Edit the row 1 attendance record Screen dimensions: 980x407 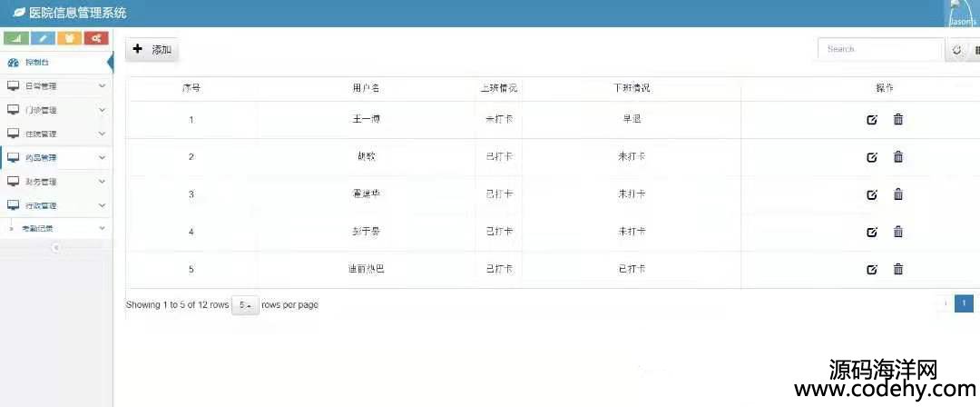[x=872, y=120]
